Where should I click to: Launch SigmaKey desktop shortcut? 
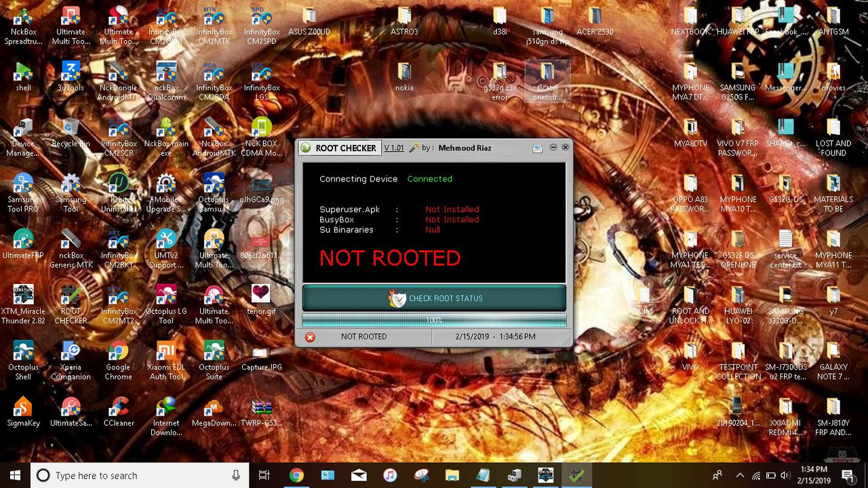tap(24, 412)
